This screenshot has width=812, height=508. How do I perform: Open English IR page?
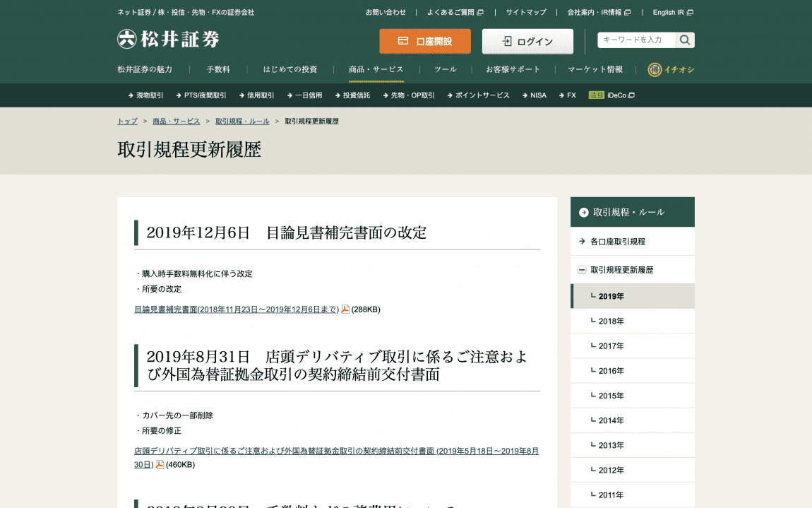point(672,12)
